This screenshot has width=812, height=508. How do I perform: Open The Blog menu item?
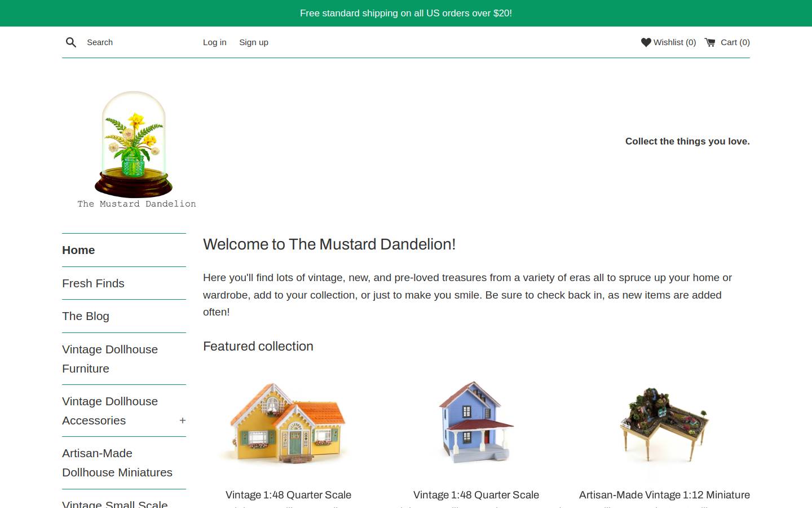[x=86, y=316]
